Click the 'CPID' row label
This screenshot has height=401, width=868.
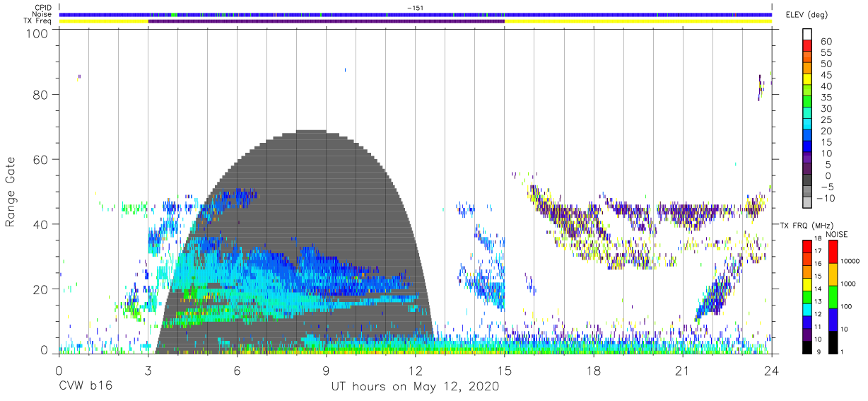pos(44,7)
